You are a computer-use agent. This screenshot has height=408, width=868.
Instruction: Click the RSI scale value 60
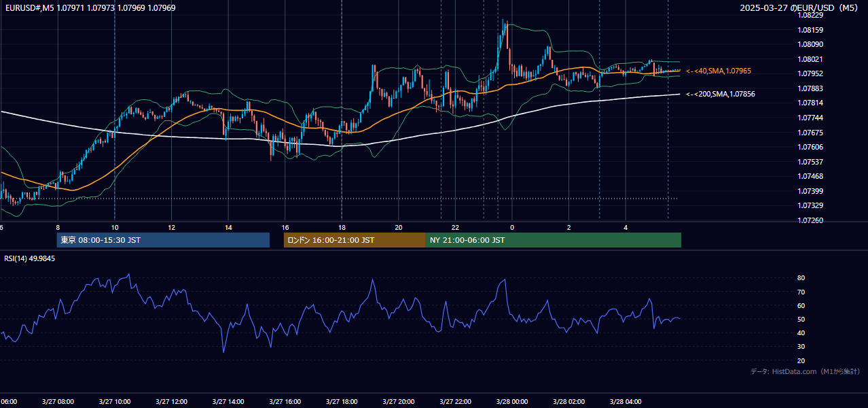[x=801, y=305]
